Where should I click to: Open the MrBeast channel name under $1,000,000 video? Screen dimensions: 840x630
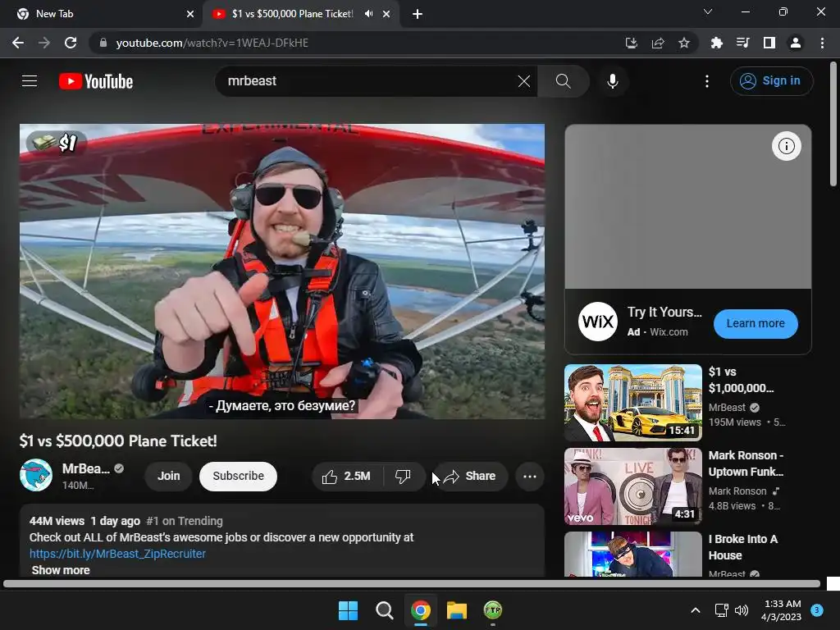click(x=727, y=408)
